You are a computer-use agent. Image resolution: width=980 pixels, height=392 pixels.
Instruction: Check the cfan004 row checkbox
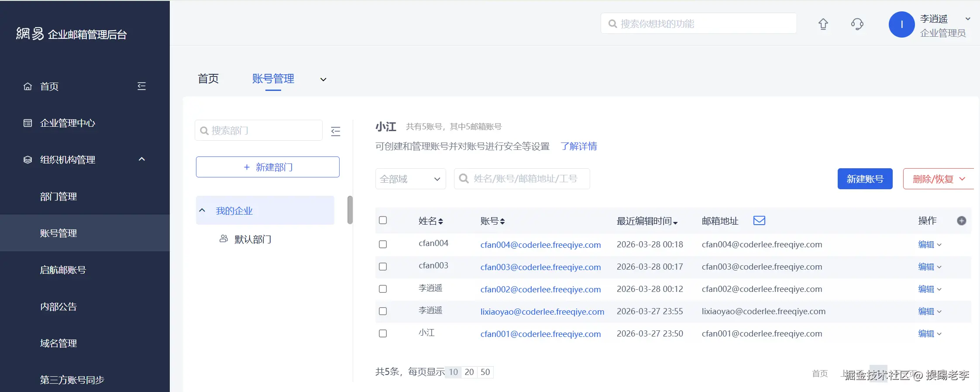point(383,244)
